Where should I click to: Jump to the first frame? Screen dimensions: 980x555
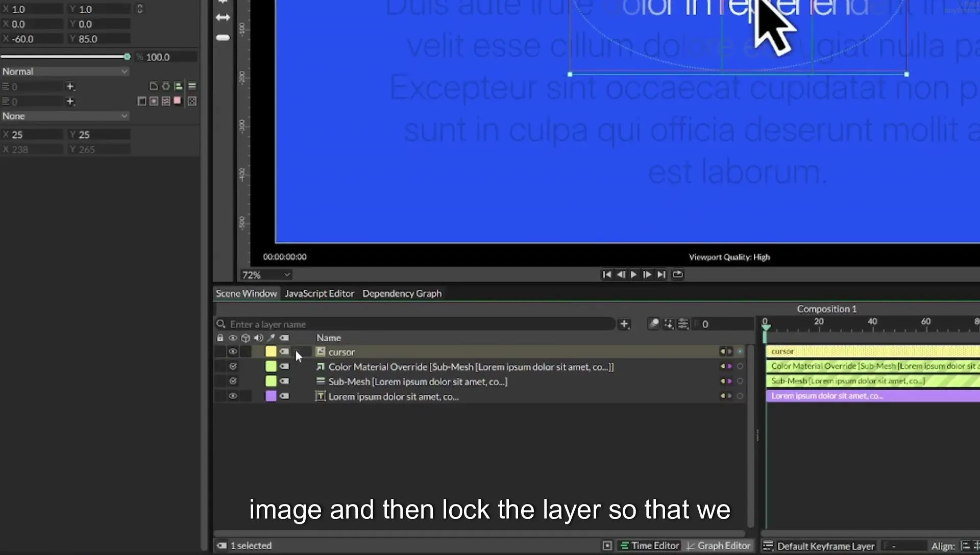(606, 274)
